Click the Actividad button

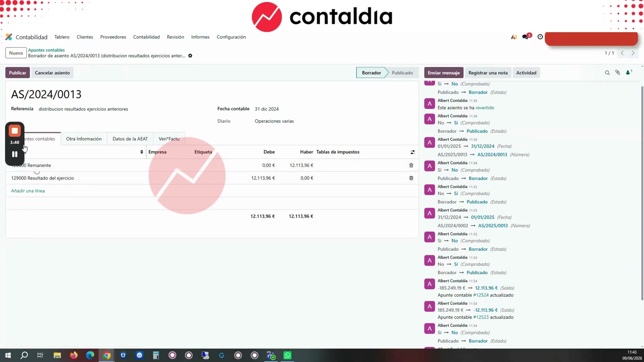[526, 73]
